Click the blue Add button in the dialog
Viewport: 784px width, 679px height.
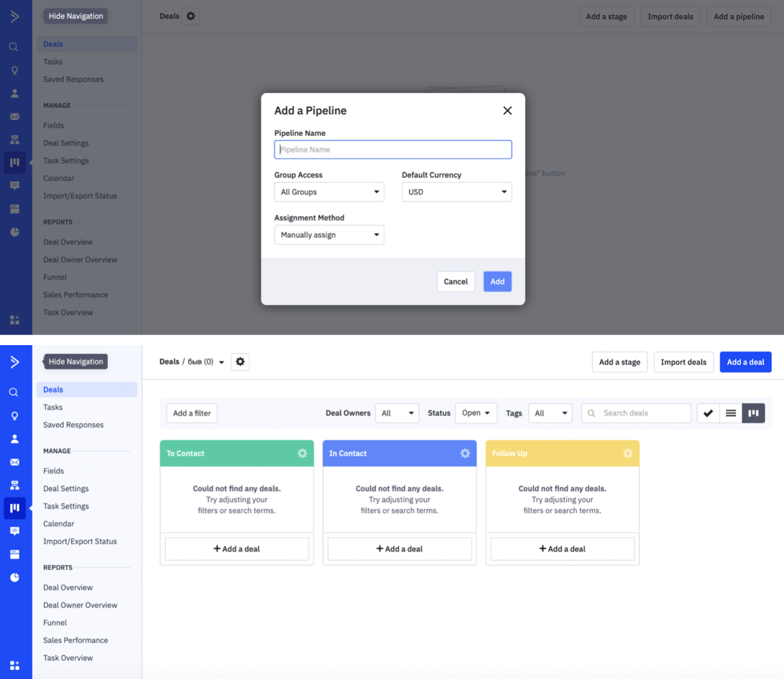pyautogui.click(x=497, y=281)
